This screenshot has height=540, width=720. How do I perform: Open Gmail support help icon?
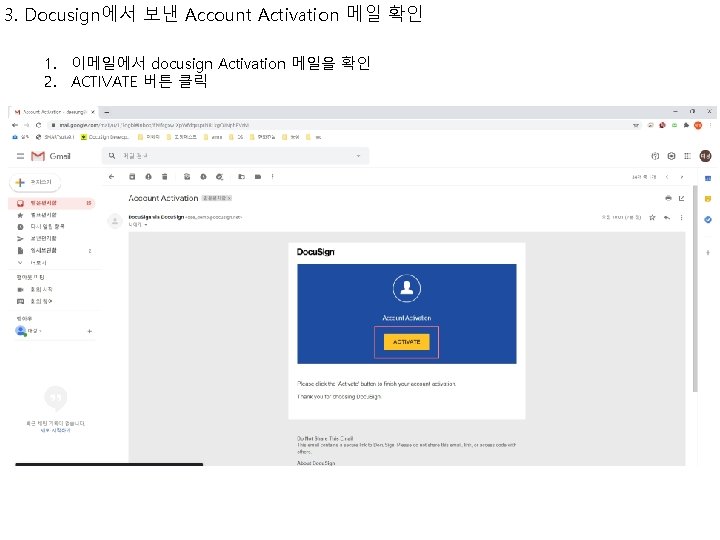coord(655,156)
